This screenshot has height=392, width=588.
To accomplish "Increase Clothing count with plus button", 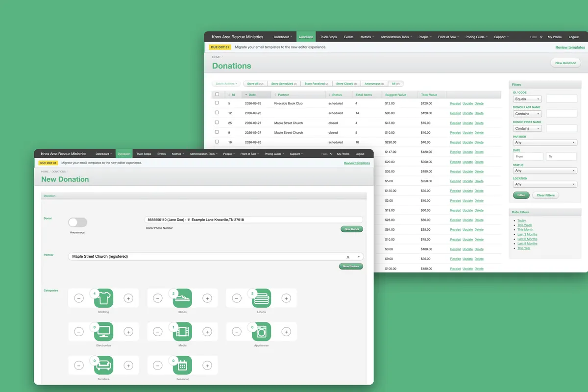I will 128,298.
